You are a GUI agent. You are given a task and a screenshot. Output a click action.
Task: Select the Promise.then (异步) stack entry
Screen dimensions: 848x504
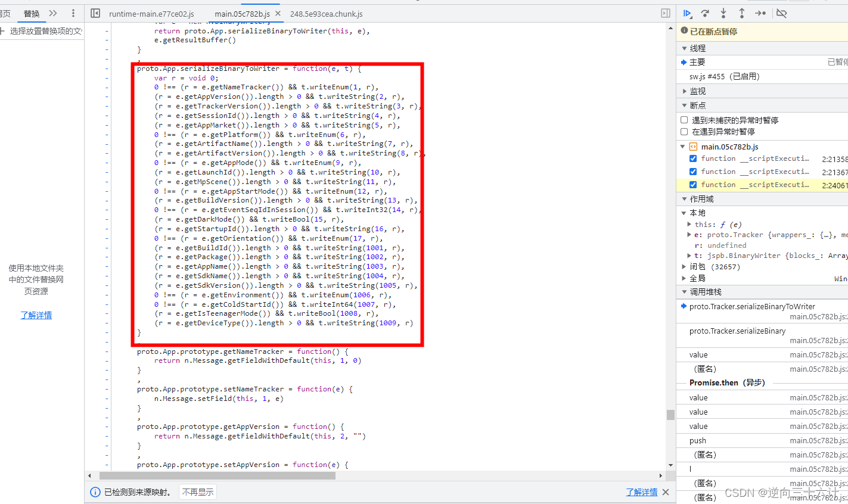click(727, 383)
